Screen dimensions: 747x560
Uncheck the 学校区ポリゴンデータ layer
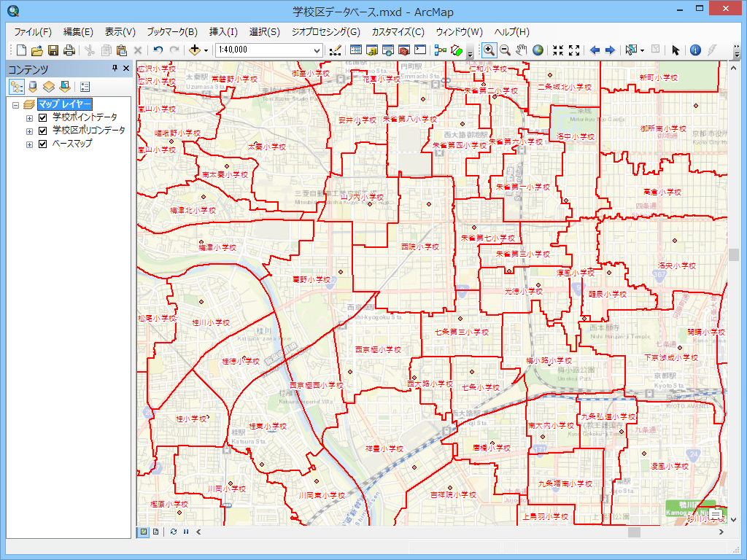(x=42, y=131)
